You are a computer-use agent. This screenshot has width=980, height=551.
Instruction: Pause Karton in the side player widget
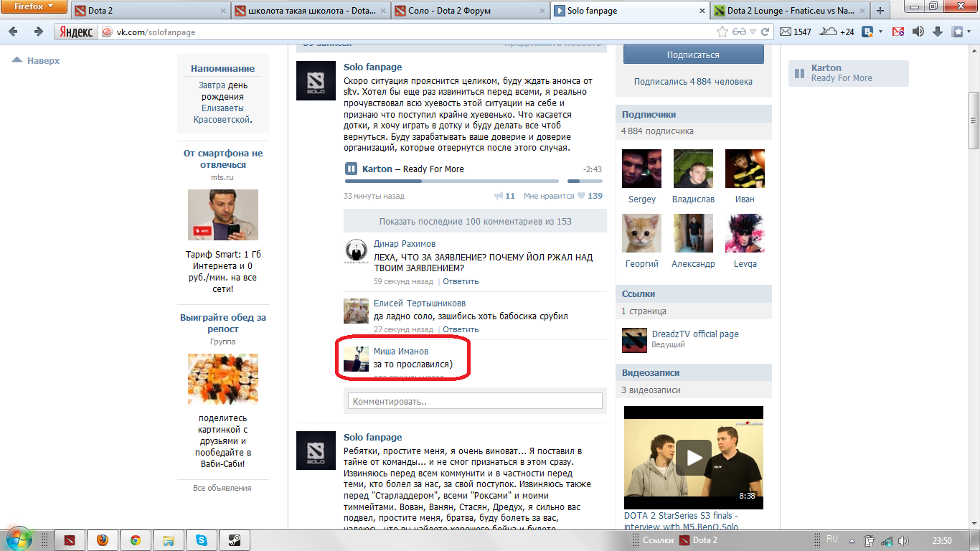[x=799, y=73]
